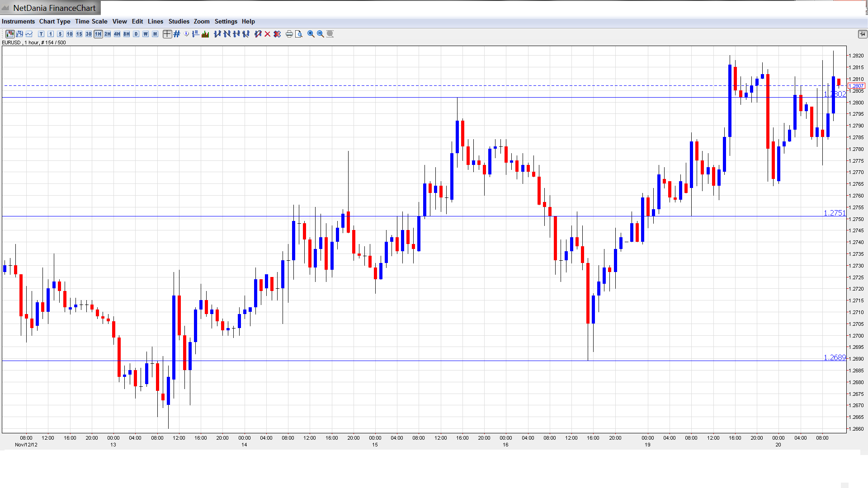Open the Studies menu
This screenshot has height=488, width=868.
pyautogui.click(x=179, y=21)
